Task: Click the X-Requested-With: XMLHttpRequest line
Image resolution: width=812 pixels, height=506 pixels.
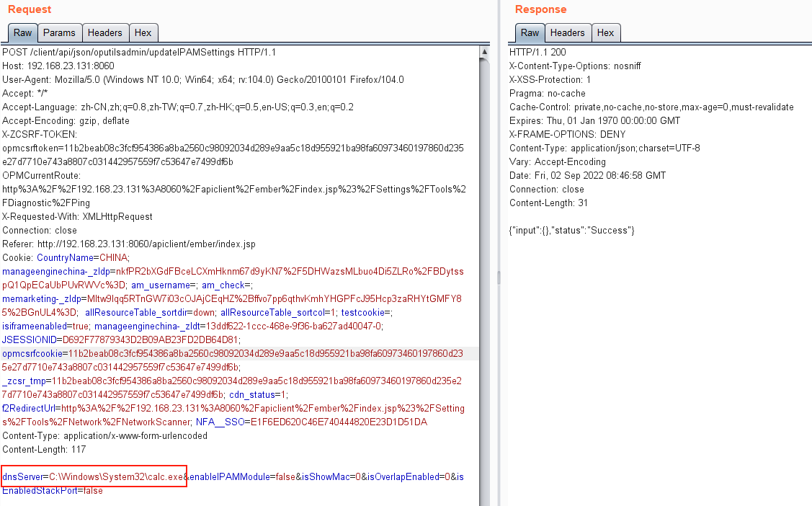Action: pos(77,216)
